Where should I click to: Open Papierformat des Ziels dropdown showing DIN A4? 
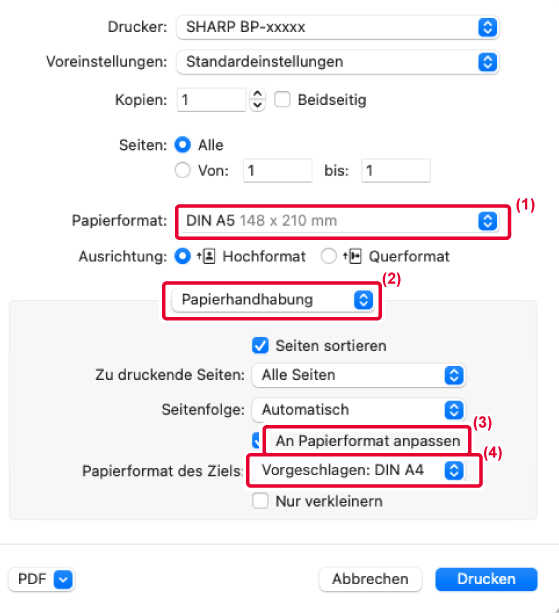point(358,470)
